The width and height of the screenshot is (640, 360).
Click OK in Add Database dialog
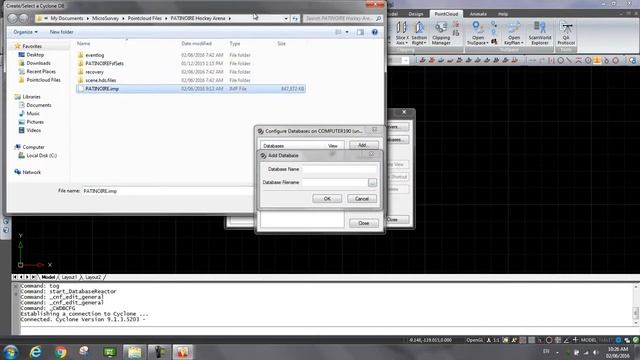(327, 199)
